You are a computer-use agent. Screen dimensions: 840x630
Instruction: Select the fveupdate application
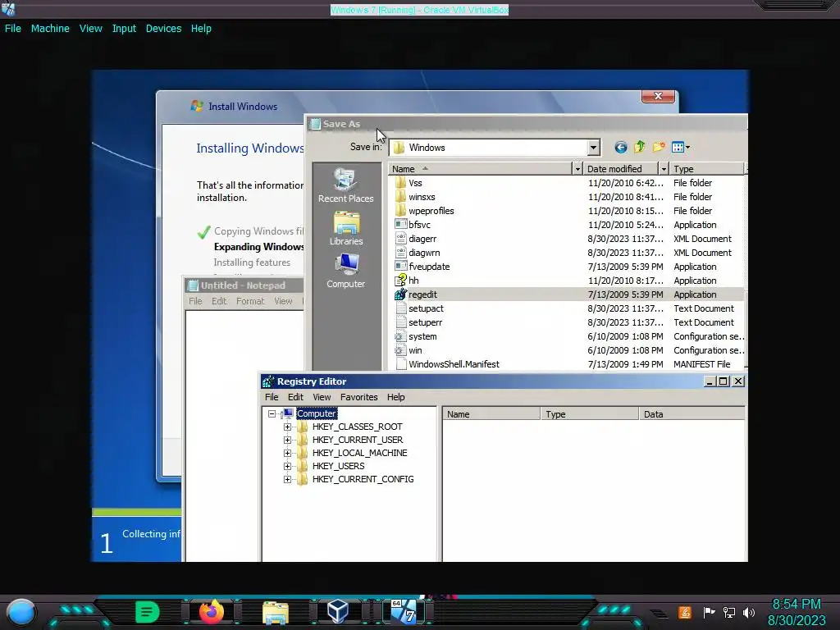pyautogui.click(x=429, y=267)
